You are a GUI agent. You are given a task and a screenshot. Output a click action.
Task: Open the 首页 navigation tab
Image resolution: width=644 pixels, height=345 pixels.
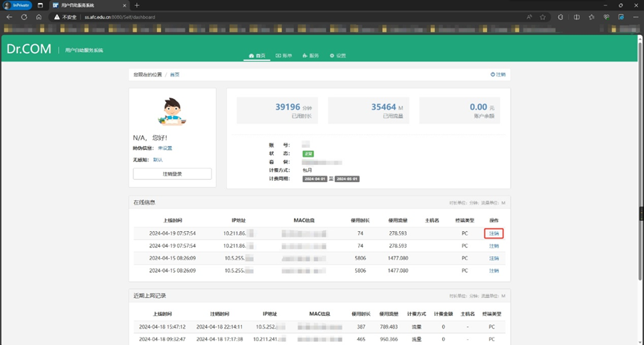[x=256, y=56]
